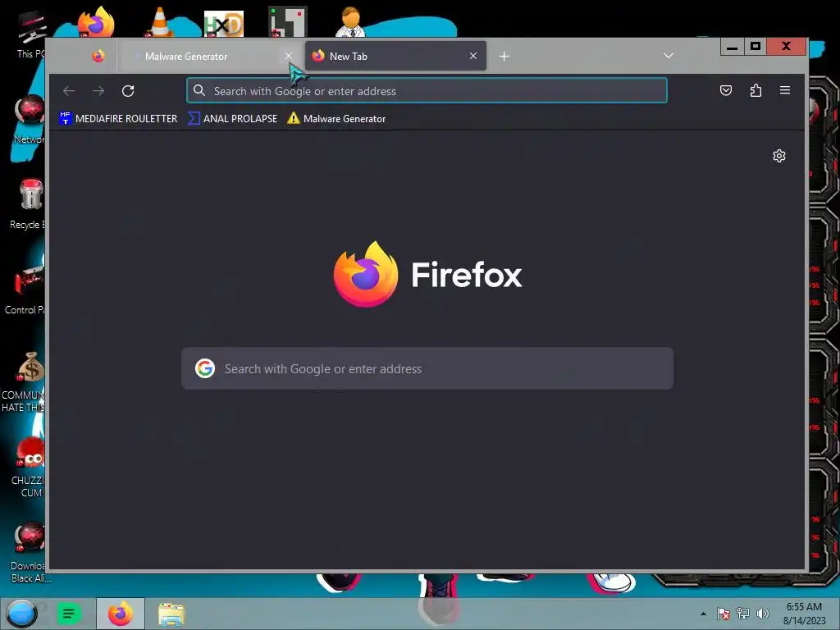Select the VLC cone desktop icon
Screen dimensions: 840x630
[160, 22]
